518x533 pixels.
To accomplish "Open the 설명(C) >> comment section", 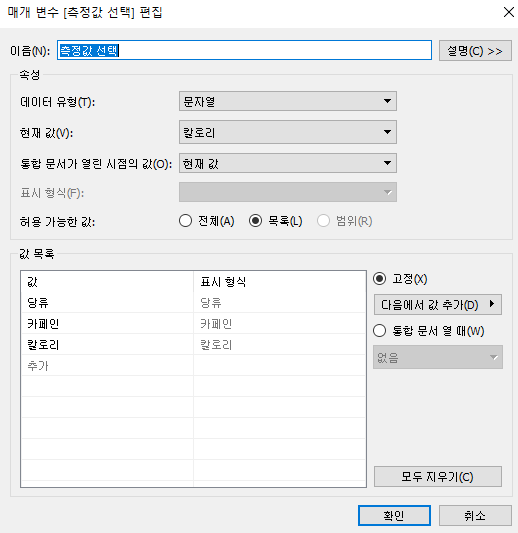I will [x=475, y=51].
